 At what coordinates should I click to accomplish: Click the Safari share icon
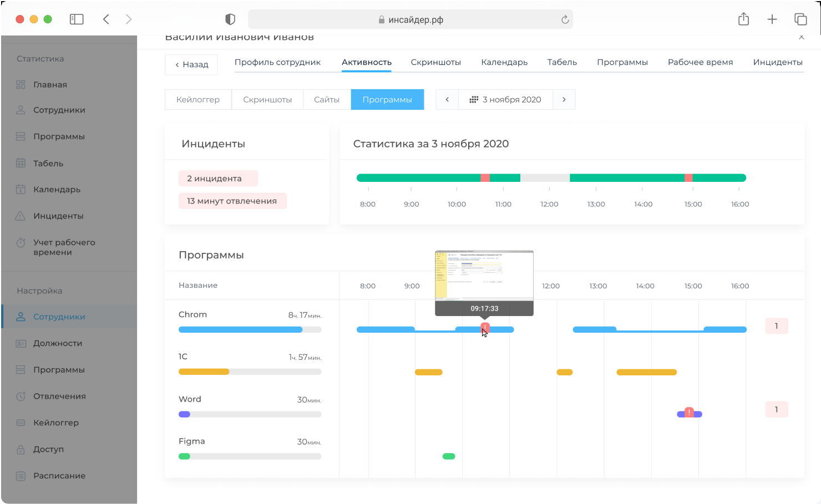(x=743, y=19)
